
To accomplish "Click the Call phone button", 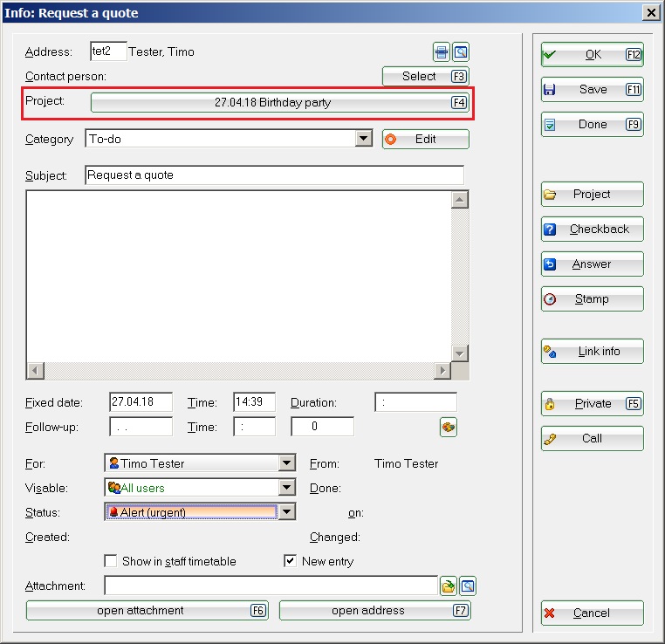I will pos(592,439).
